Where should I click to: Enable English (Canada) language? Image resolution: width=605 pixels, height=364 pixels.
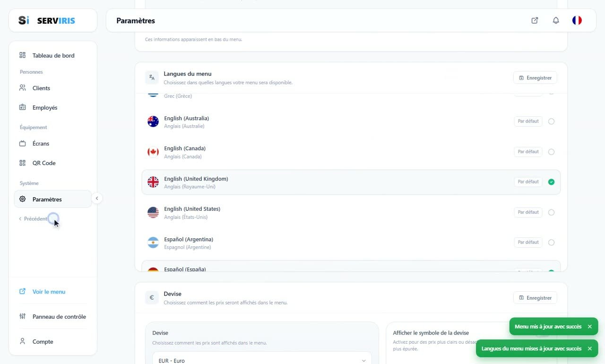[551, 152]
